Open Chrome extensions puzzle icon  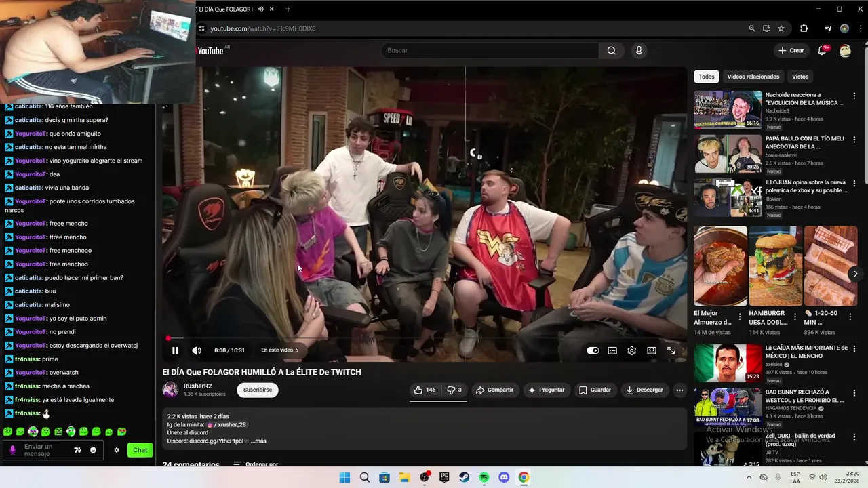pyautogui.click(x=804, y=28)
